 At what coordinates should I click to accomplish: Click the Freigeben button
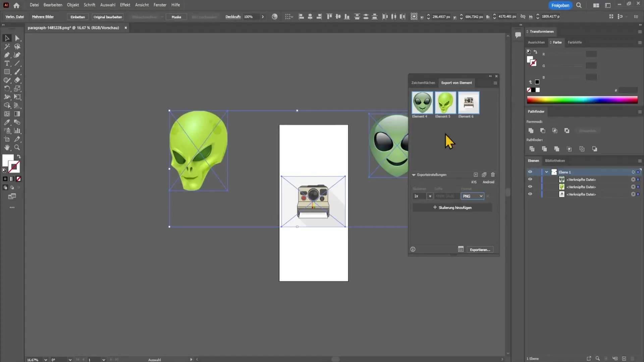560,5
